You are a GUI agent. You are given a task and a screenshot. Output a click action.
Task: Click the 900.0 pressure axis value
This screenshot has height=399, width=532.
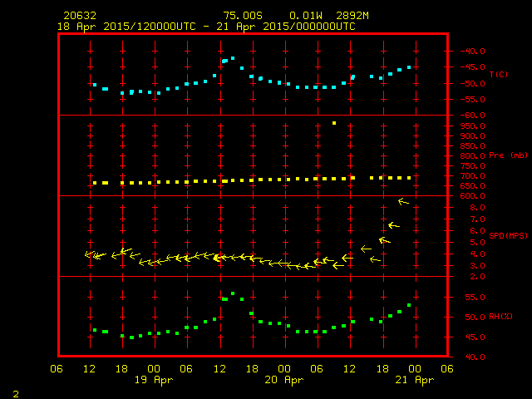point(473,136)
